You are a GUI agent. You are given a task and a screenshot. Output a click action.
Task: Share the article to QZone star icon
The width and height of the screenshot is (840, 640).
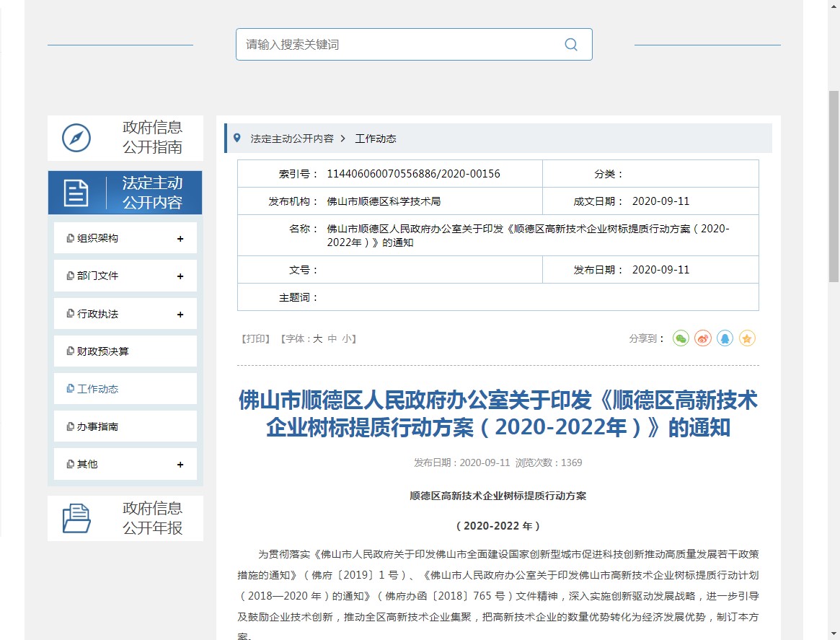point(747,338)
